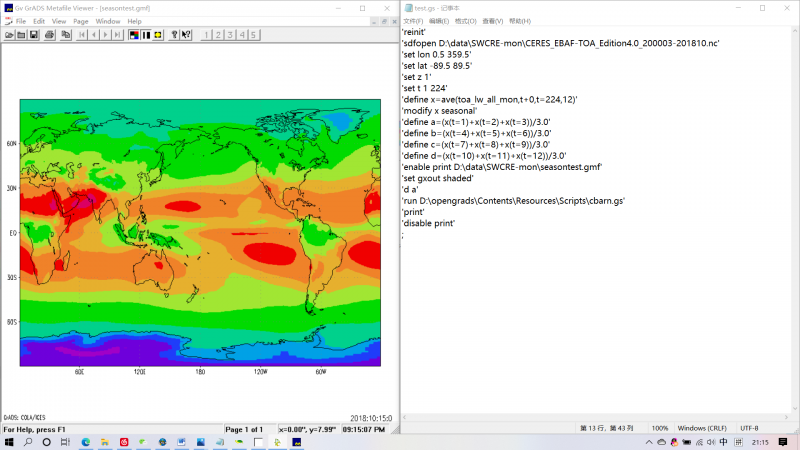Open Notepad's 文件(F) menu
The image size is (800, 450).
click(x=413, y=21)
